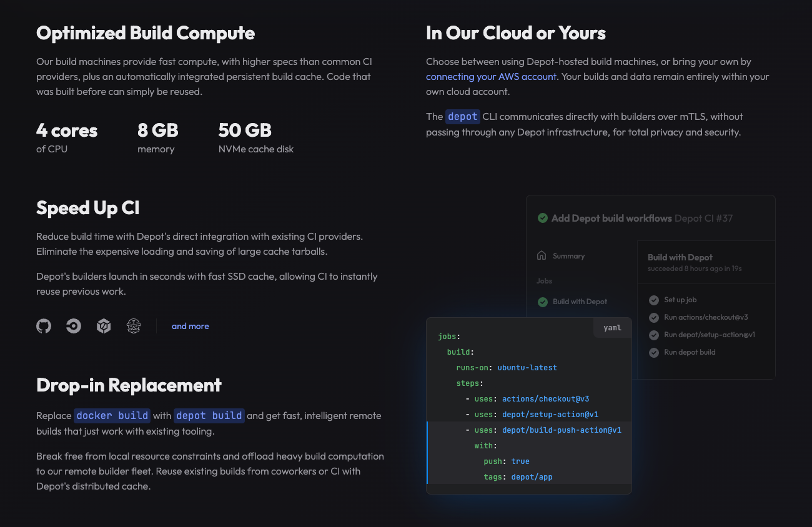The width and height of the screenshot is (812, 527).
Task: Click check icon beside Run actions/checkout@v3
Action: pos(654,318)
